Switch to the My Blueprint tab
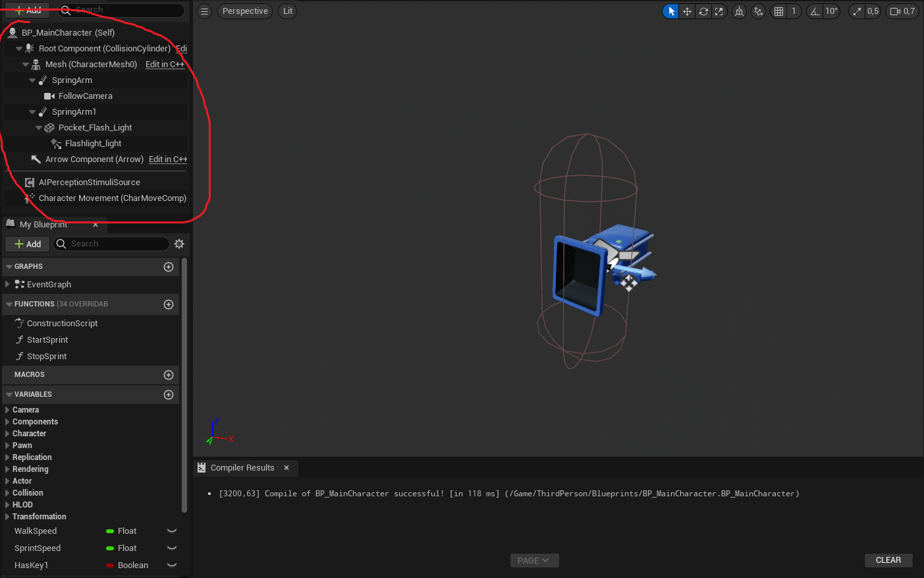924x578 pixels. [x=43, y=225]
